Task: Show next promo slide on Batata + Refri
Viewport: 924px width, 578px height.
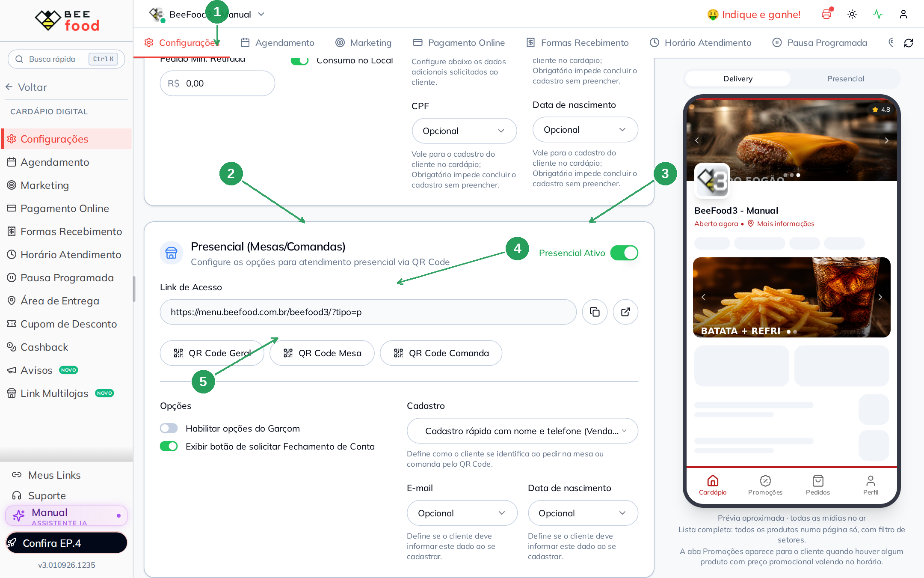Action: pos(880,297)
